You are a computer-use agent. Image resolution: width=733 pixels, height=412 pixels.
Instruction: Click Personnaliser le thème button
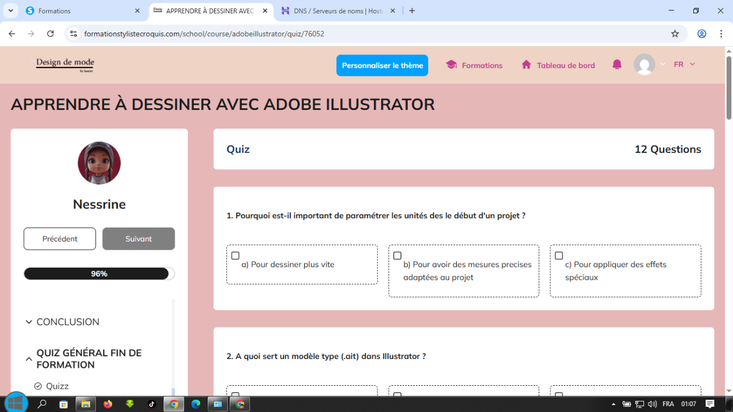[x=382, y=65]
